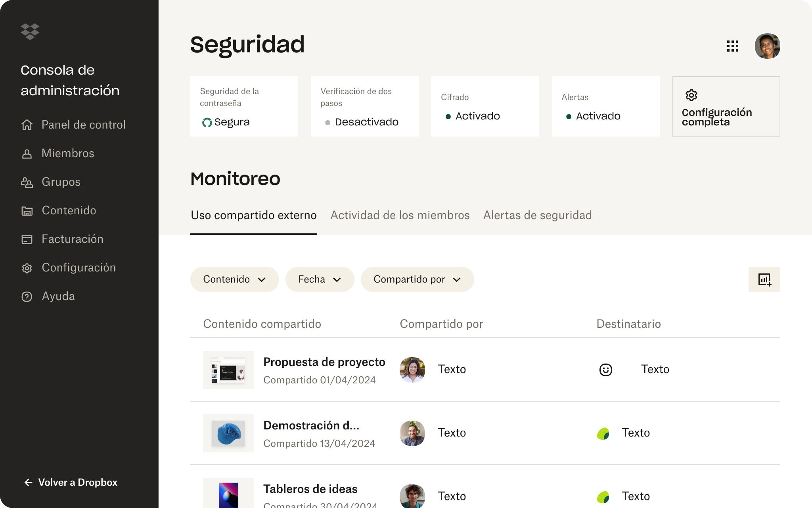Screen dimensions: 812x508
Task: Open Facturación in the sidebar
Action: point(62,239)
